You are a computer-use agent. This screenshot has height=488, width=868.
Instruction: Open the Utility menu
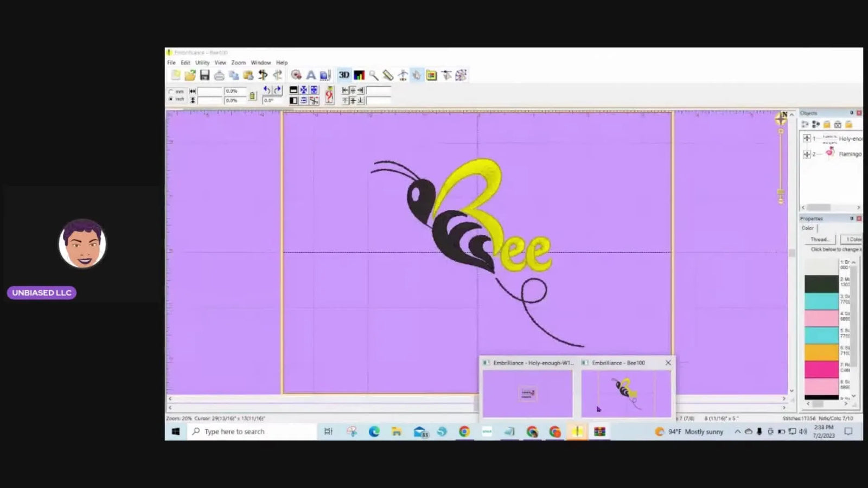click(202, 63)
